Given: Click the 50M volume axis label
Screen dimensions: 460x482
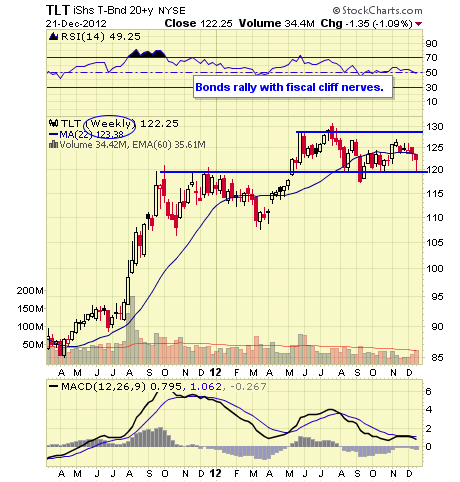Looking at the screenshot, I should click(x=33, y=344).
